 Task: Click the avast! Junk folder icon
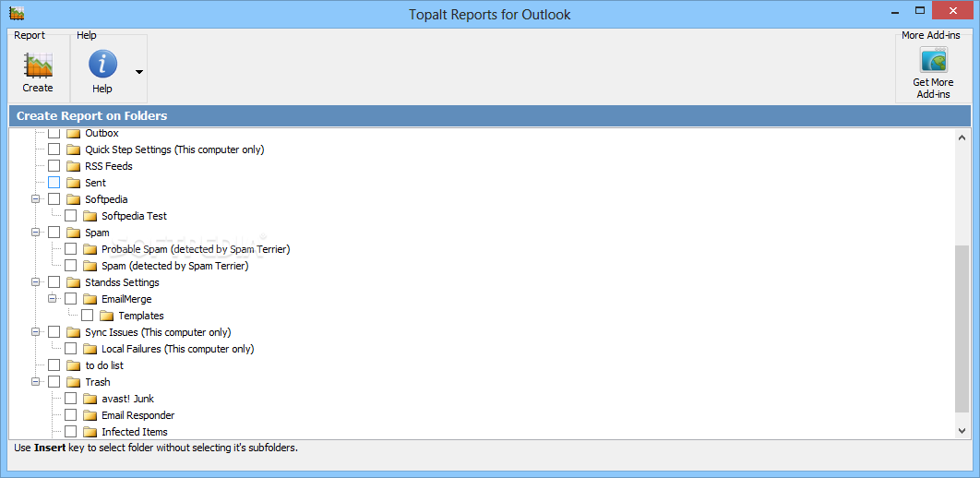point(90,399)
